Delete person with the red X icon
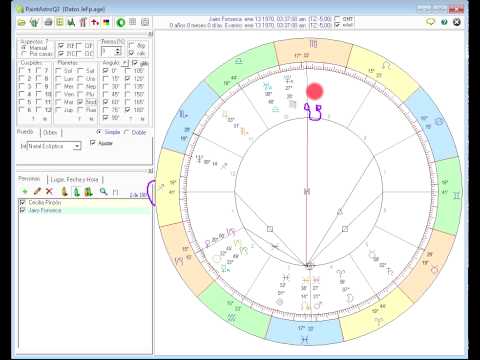480x360 pixels. (x=49, y=191)
